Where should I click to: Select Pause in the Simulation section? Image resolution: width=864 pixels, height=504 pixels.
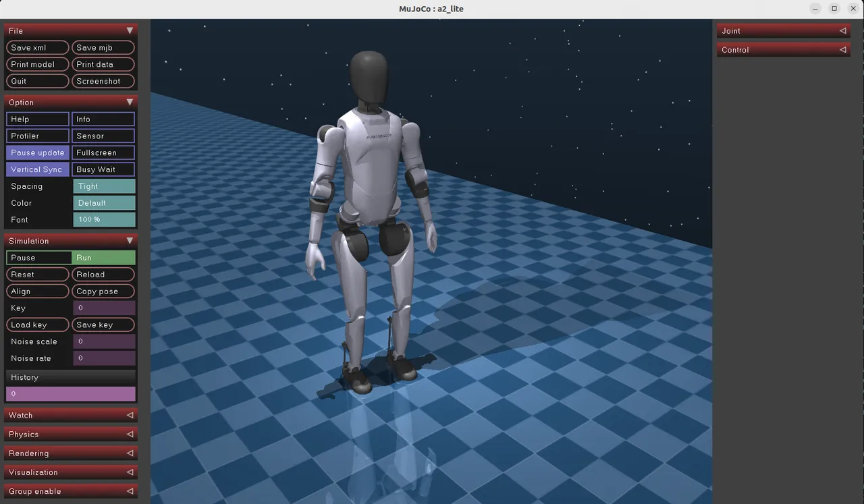pos(38,258)
